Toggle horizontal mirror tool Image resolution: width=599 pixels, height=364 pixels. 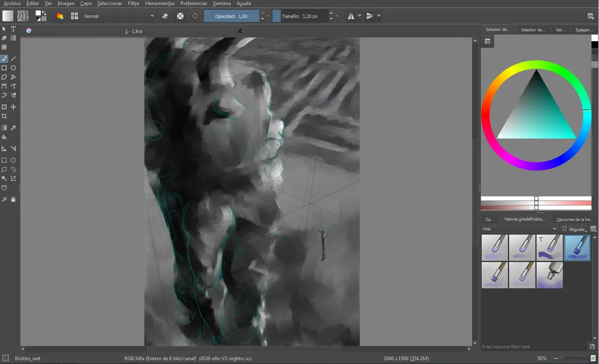point(351,16)
